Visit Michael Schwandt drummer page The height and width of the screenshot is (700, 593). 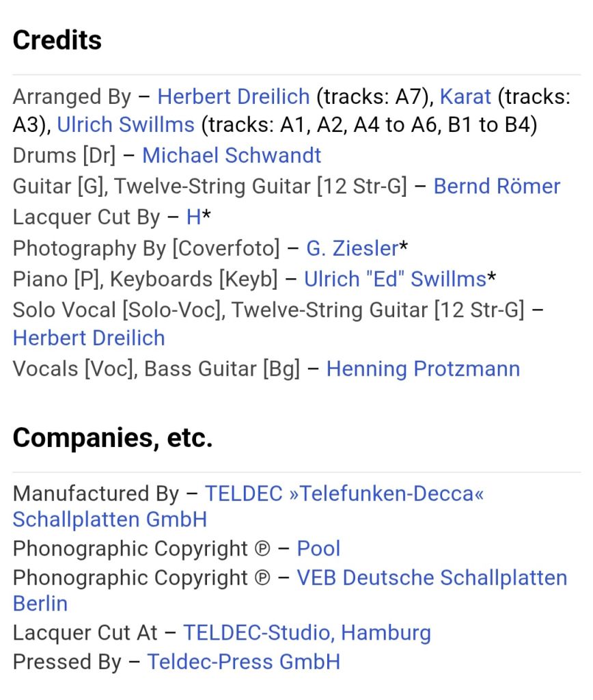(232, 156)
